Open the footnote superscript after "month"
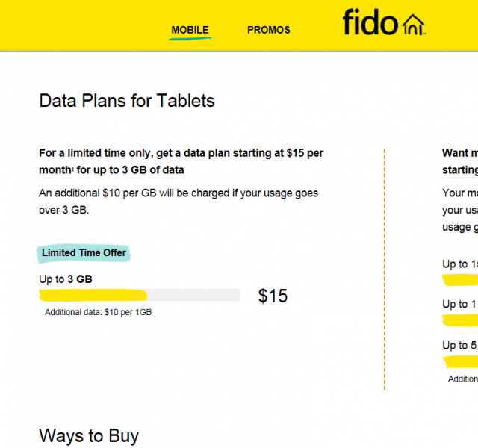This screenshot has height=448, width=478. tap(72, 167)
